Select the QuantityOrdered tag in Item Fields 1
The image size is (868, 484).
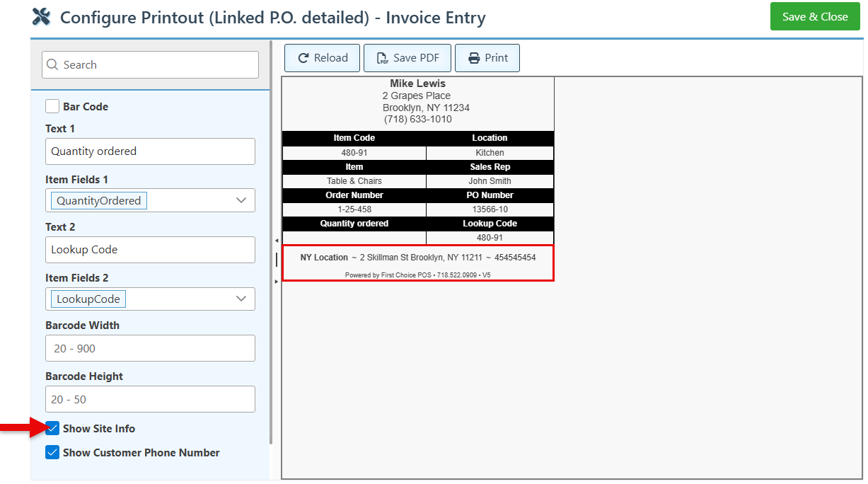pyautogui.click(x=99, y=201)
